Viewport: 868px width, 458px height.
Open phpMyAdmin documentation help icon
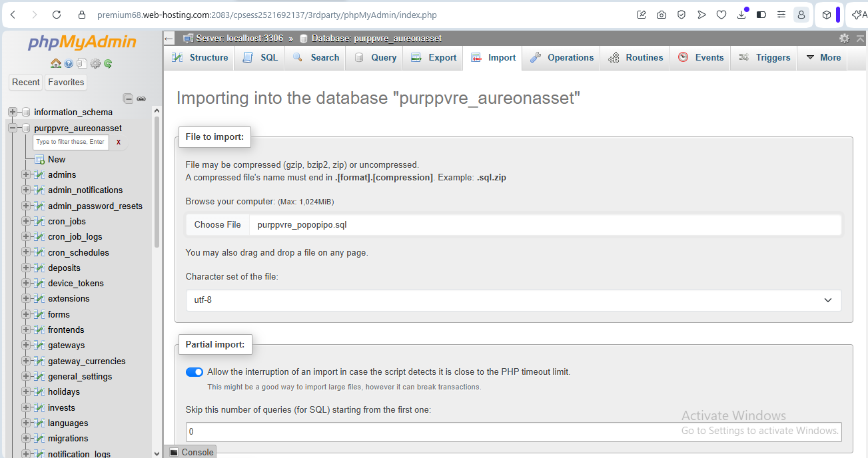point(69,64)
